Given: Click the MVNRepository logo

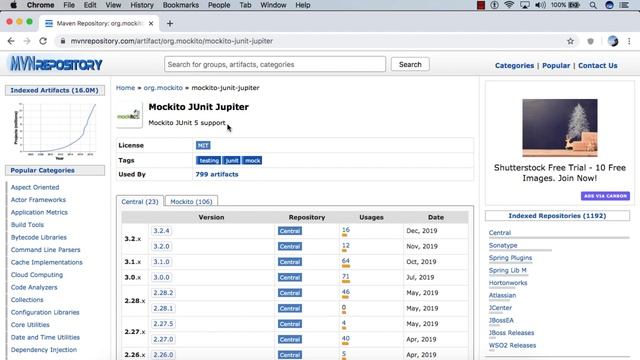Looking at the screenshot, I should [56, 64].
